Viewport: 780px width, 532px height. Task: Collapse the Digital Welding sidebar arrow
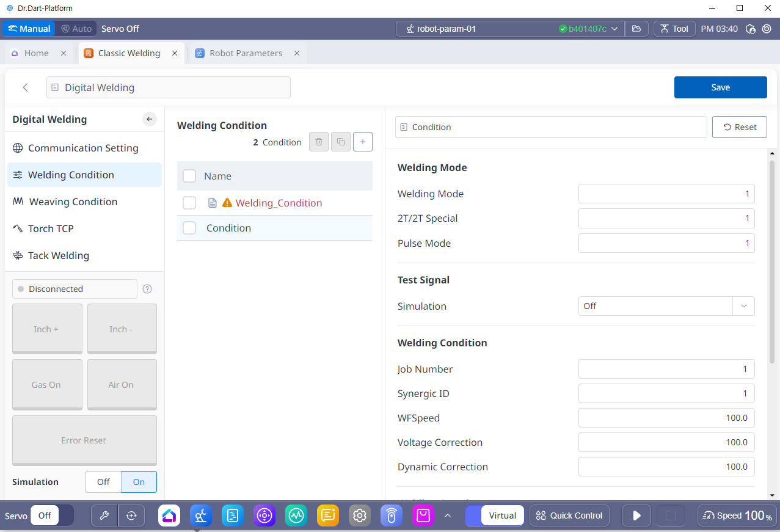tap(150, 119)
